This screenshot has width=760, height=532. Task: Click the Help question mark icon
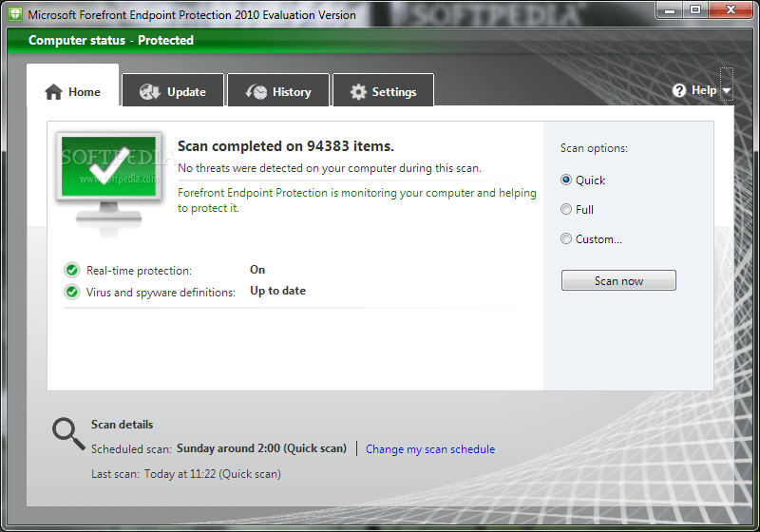[x=679, y=90]
